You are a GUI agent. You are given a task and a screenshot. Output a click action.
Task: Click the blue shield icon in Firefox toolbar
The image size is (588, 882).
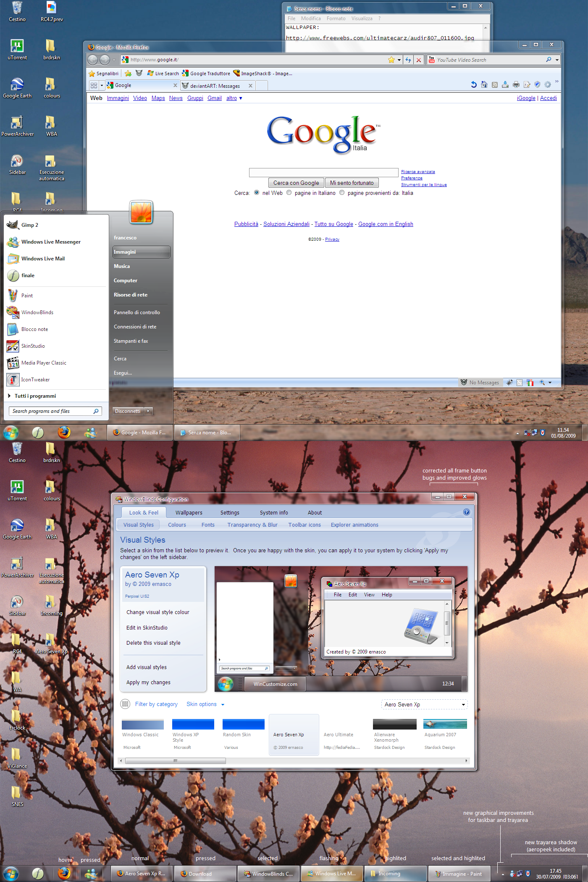coord(537,84)
